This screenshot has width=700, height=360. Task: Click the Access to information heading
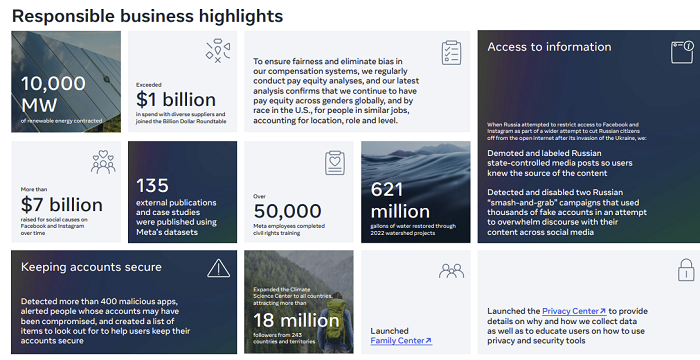(x=549, y=47)
